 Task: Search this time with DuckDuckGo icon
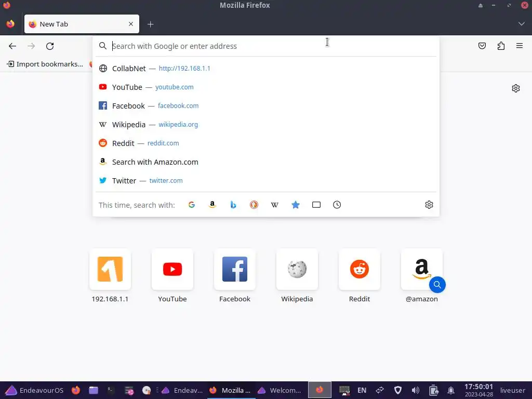[254, 205]
